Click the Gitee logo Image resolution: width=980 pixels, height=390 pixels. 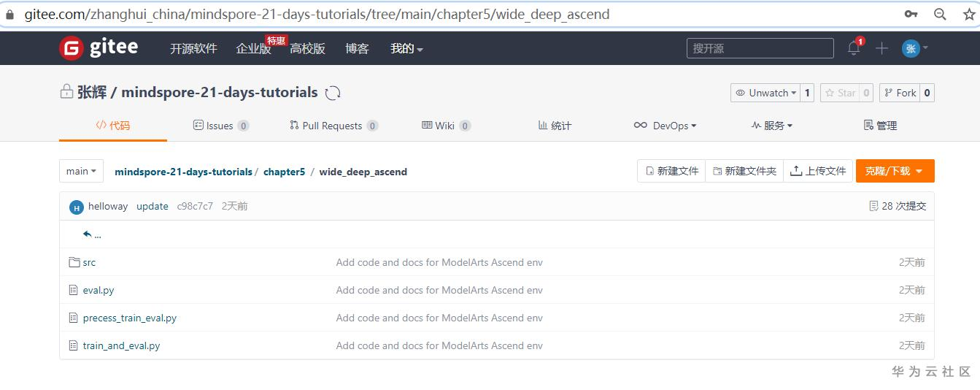point(99,48)
